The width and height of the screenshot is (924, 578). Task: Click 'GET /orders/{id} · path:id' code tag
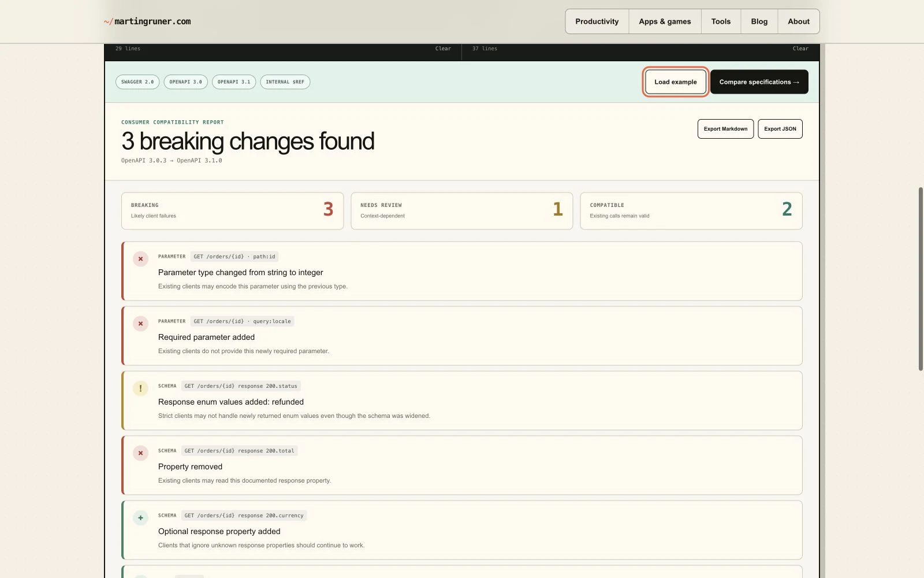(234, 257)
